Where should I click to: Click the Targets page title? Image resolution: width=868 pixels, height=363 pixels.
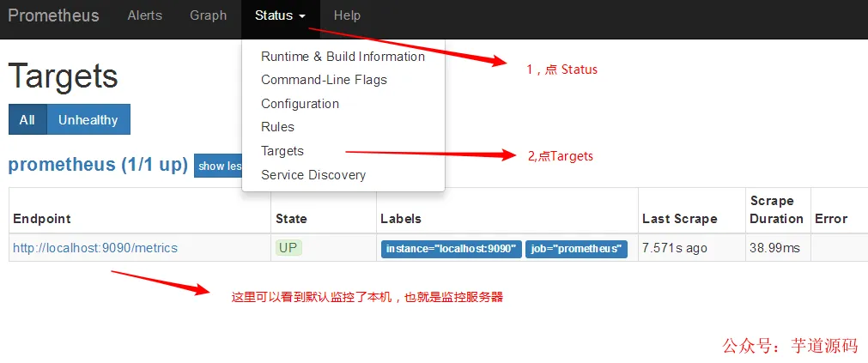[x=64, y=76]
